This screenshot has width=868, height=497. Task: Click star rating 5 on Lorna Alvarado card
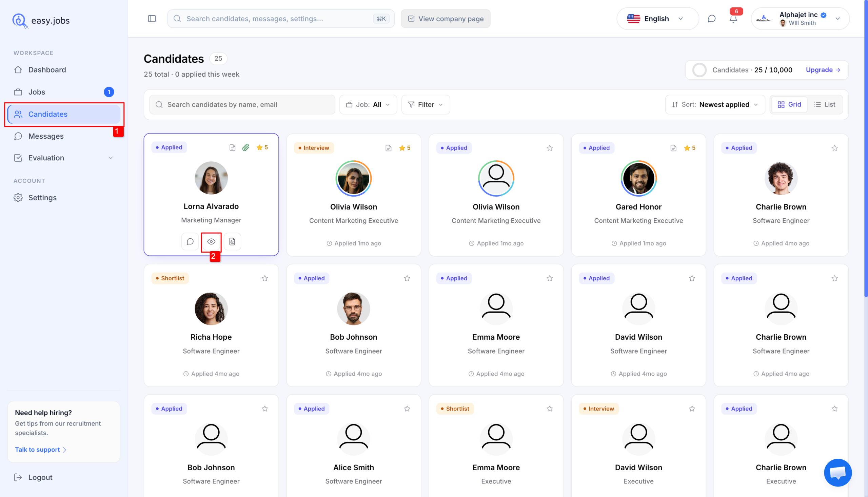pos(262,147)
